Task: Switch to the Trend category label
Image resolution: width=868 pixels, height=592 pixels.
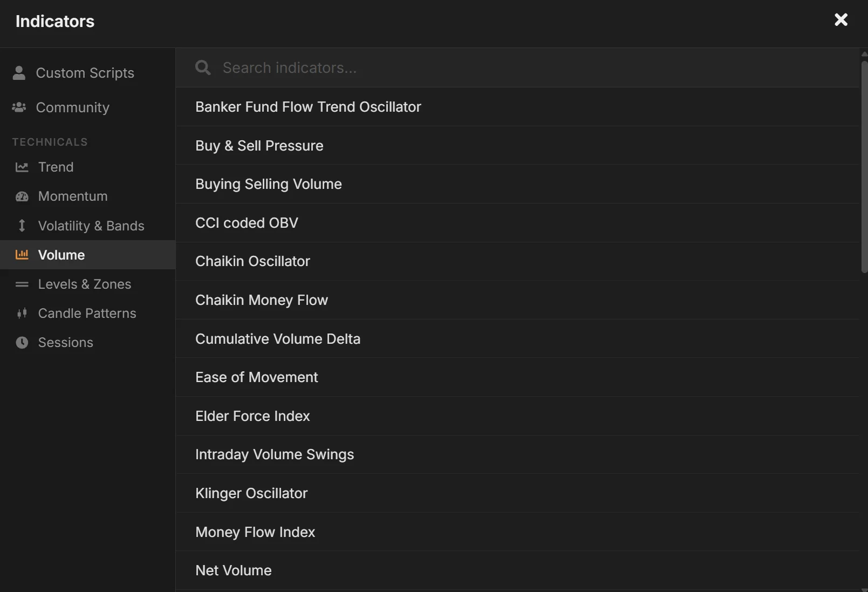Action: point(56,167)
